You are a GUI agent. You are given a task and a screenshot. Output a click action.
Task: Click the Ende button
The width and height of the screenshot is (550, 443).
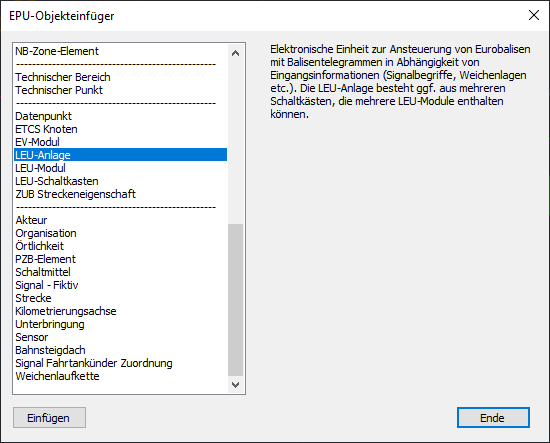click(493, 417)
